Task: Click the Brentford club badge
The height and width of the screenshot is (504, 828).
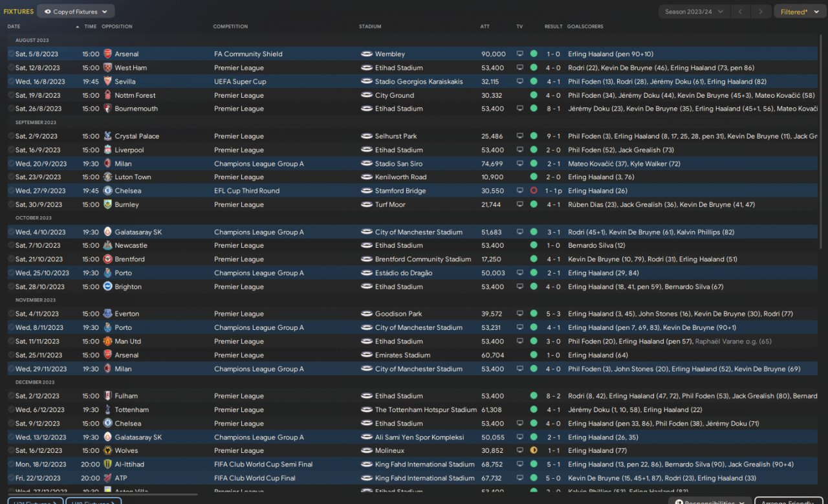Action: tap(108, 259)
